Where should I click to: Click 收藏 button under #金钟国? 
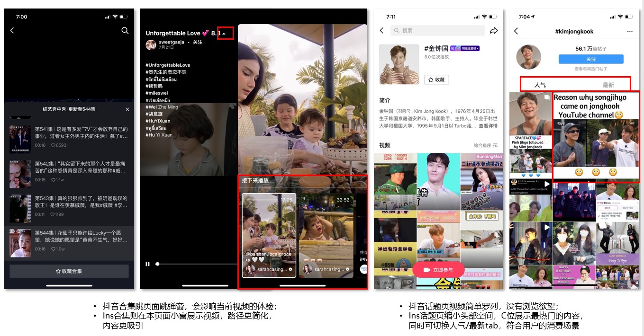pos(436,80)
